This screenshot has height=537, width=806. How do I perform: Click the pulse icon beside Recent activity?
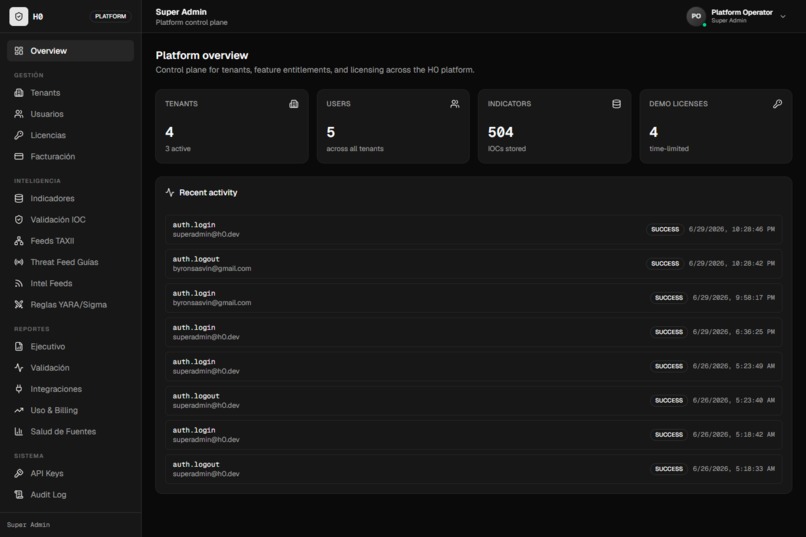pos(170,192)
